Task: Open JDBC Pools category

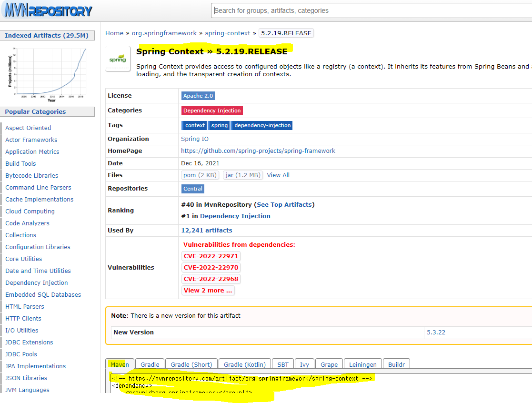Action: pyautogui.click(x=21, y=354)
